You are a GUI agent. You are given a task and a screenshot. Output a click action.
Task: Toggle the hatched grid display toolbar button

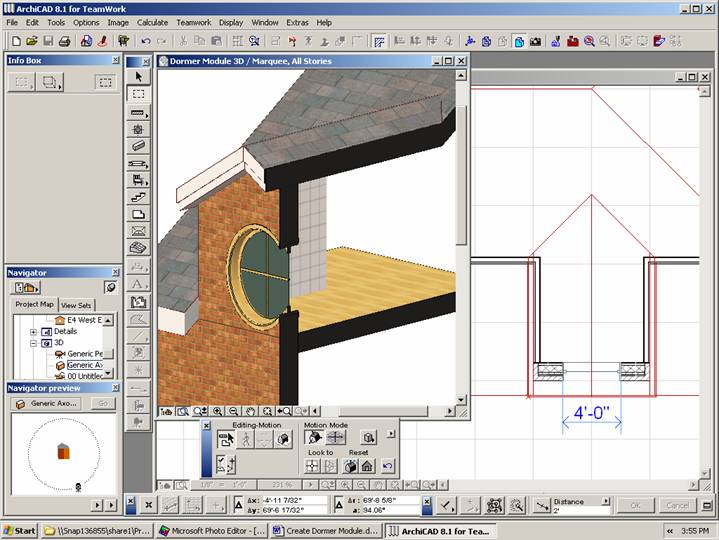click(x=379, y=41)
